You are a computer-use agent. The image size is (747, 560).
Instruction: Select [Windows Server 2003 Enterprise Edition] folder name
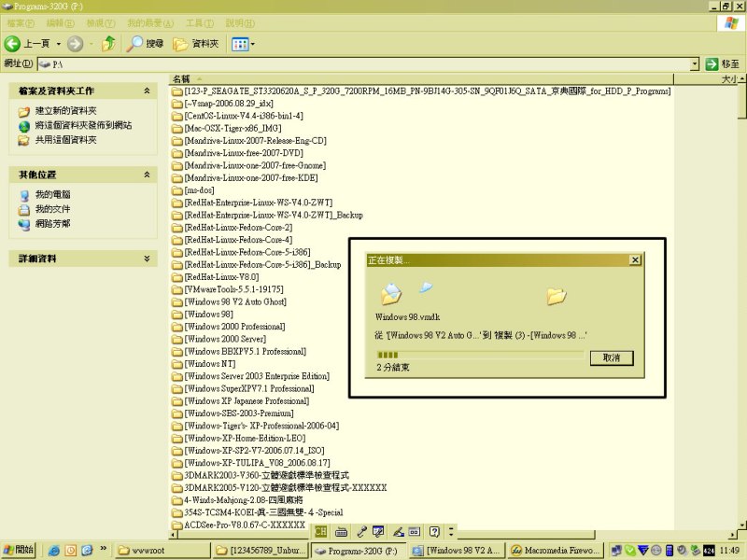(257, 376)
